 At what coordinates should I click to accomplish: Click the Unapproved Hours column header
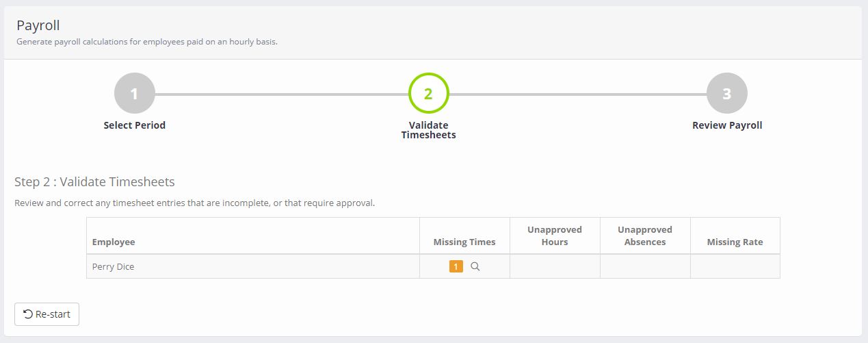click(555, 236)
